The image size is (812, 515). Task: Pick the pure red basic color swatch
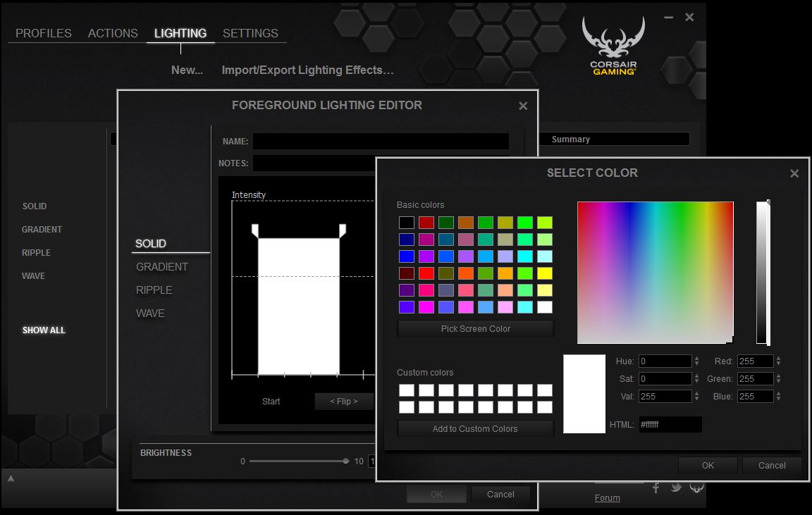click(426, 273)
